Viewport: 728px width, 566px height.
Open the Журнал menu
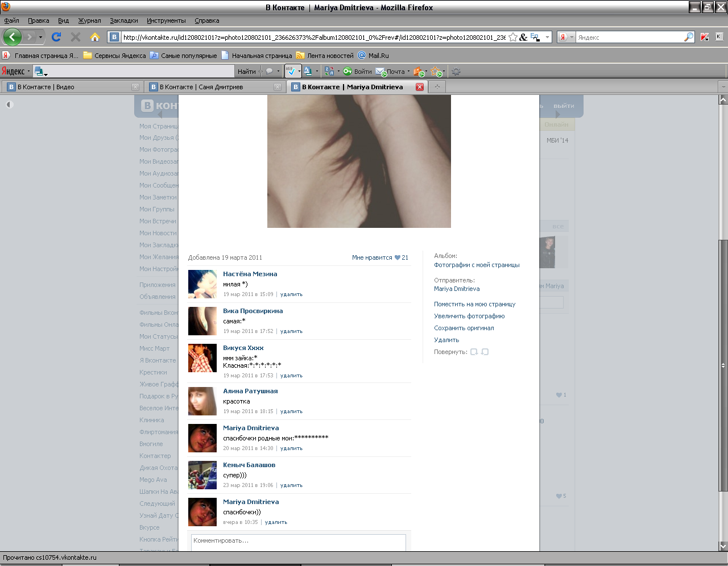click(x=89, y=20)
